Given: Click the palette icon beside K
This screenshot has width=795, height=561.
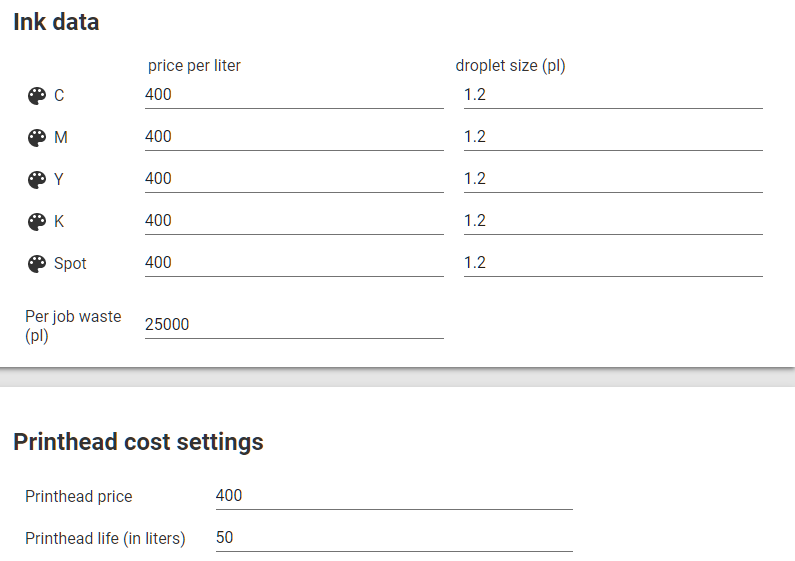Looking at the screenshot, I should click(37, 222).
